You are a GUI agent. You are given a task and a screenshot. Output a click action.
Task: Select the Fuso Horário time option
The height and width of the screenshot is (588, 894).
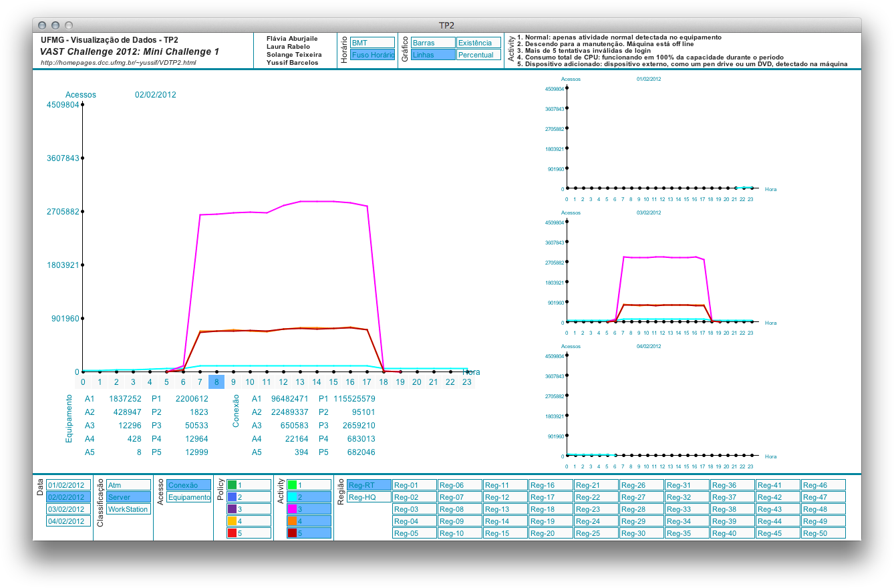[372, 55]
